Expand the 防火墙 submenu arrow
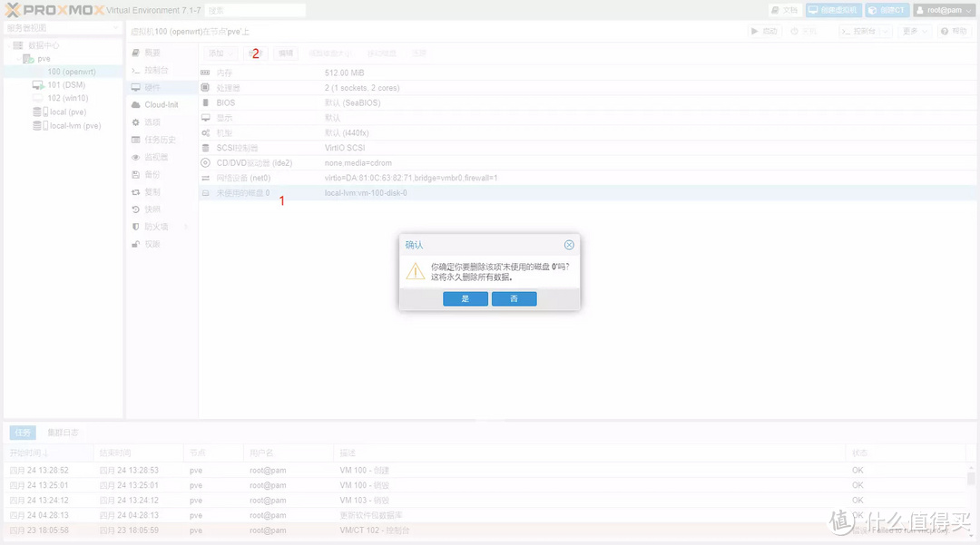The image size is (980, 545). pyautogui.click(x=186, y=227)
